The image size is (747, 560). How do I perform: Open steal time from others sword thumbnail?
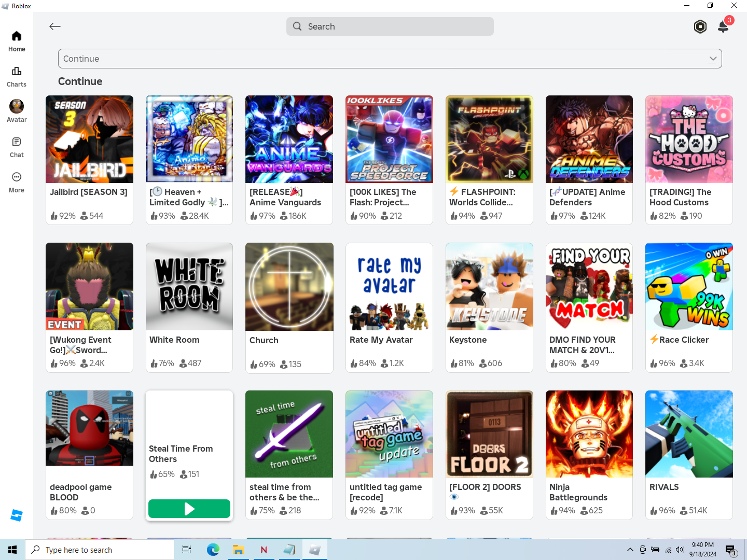(289, 434)
